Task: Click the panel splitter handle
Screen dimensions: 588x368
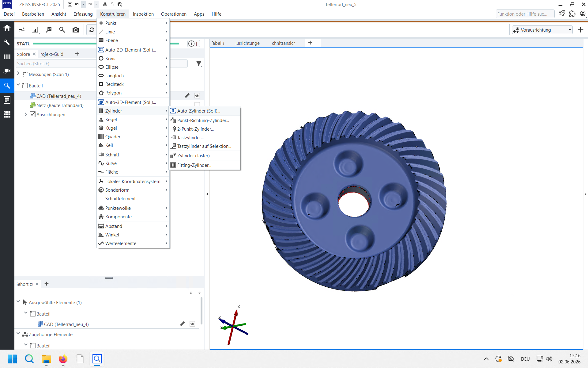Action: tap(109, 278)
